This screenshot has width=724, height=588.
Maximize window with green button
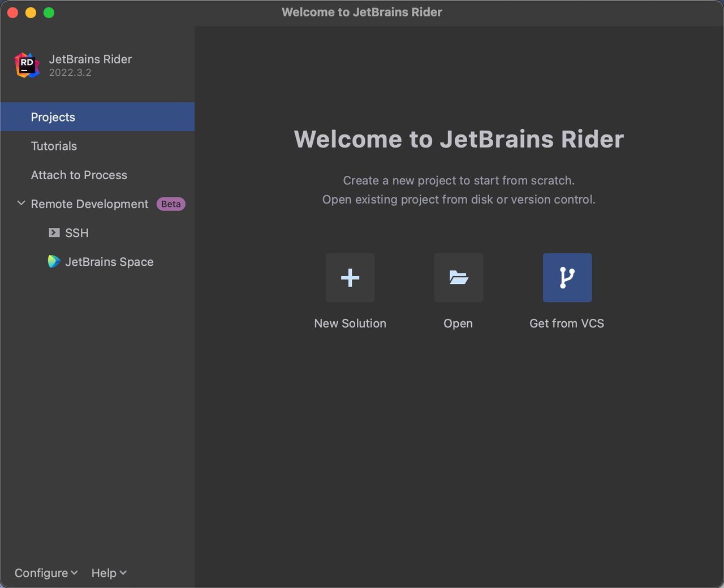[49, 12]
